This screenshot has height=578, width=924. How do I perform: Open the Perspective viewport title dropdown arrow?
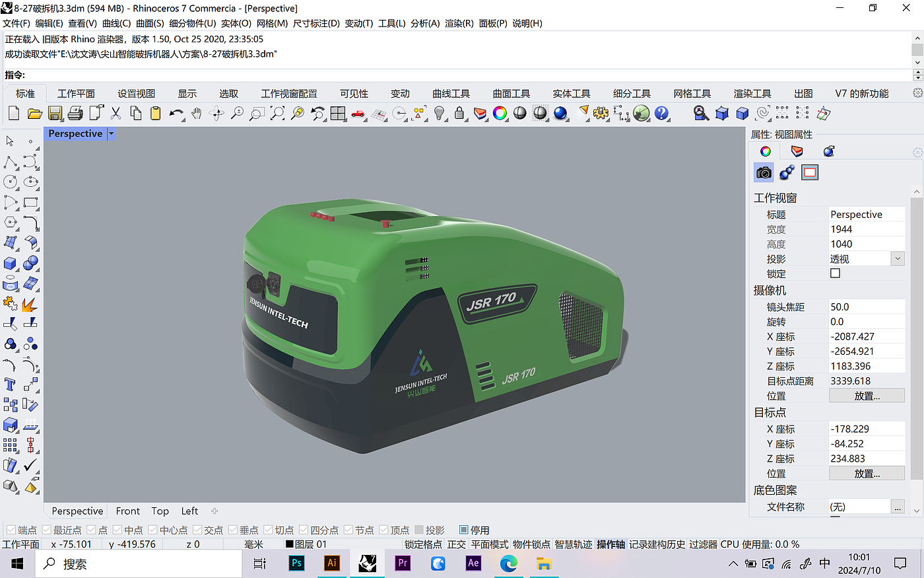[x=111, y=133]
